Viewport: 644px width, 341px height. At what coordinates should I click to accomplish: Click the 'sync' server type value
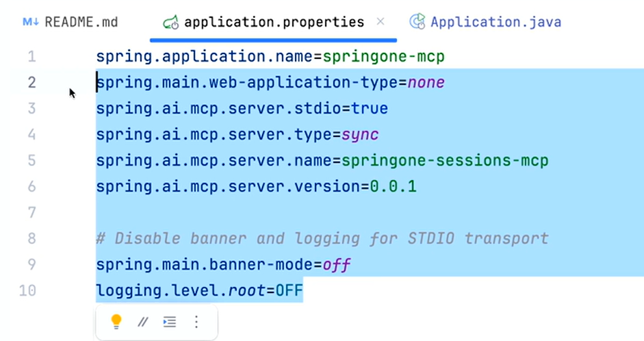(360, 135)
